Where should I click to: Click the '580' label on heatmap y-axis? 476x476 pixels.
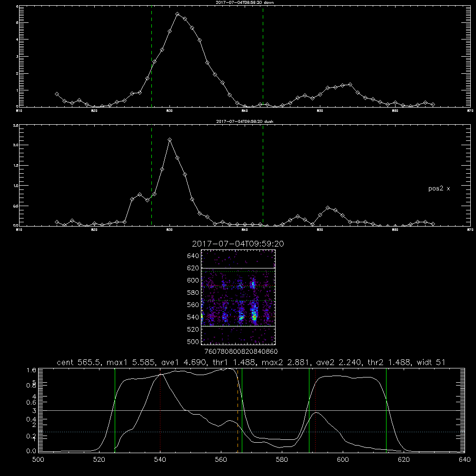point(193,293)
